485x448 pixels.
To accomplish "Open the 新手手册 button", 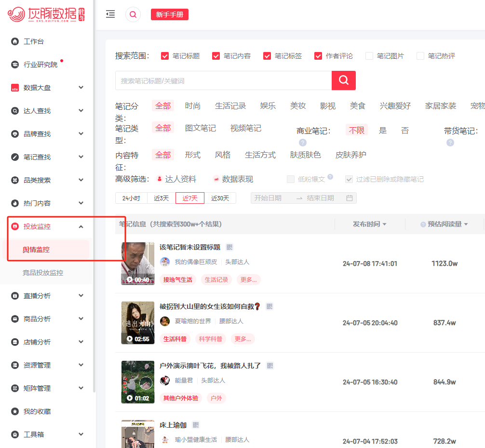I will pos(170,14).
